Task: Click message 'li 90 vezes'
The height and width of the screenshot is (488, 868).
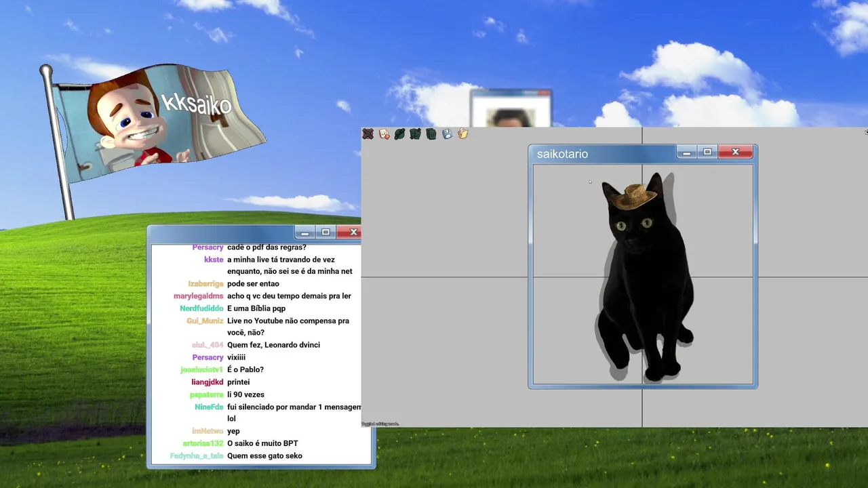Action: (245, 394)
